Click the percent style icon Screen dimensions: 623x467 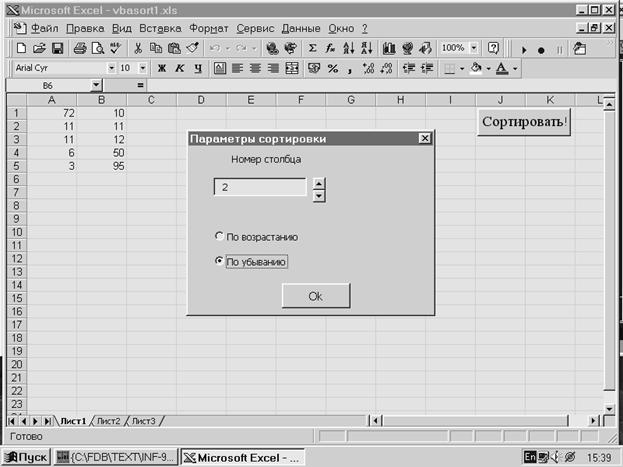point(333,68)
